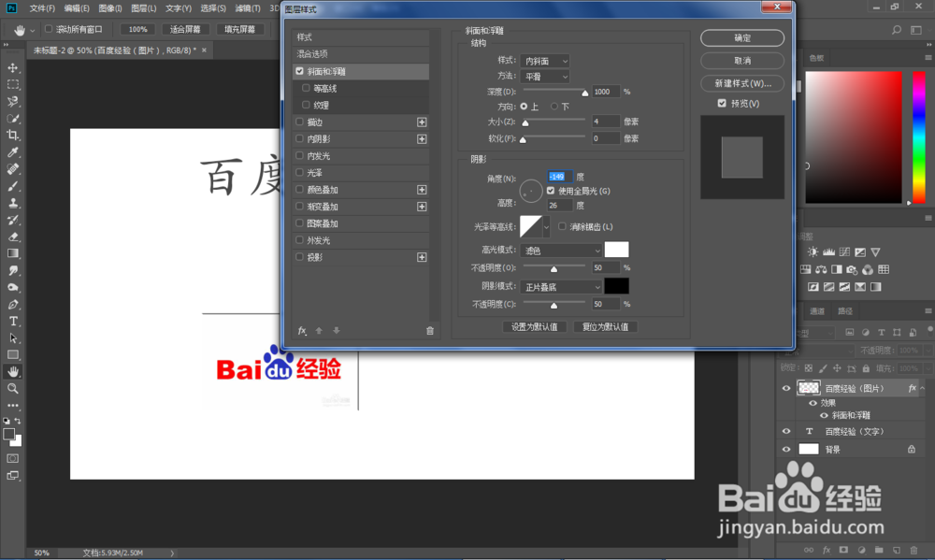Enable the Texture (纹理) checkbox
This screenshot has width=935, height=560.
[306, 105]
